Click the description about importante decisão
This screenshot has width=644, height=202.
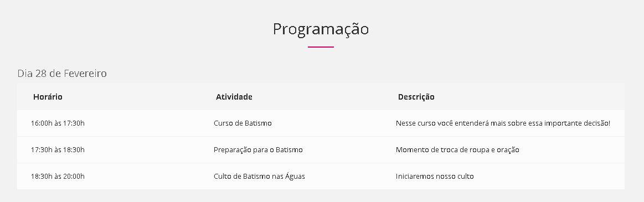click(x=503, y=123)
